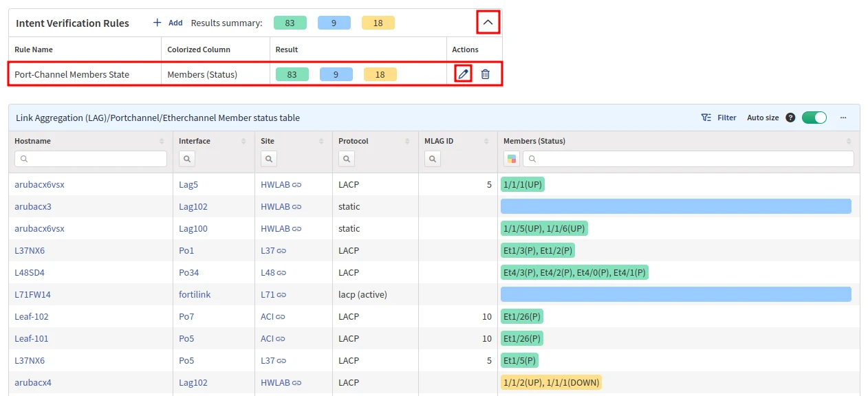Open the colorization filter in Members column
This screenshot has width=868, height=396.
(x=511, y=159)
